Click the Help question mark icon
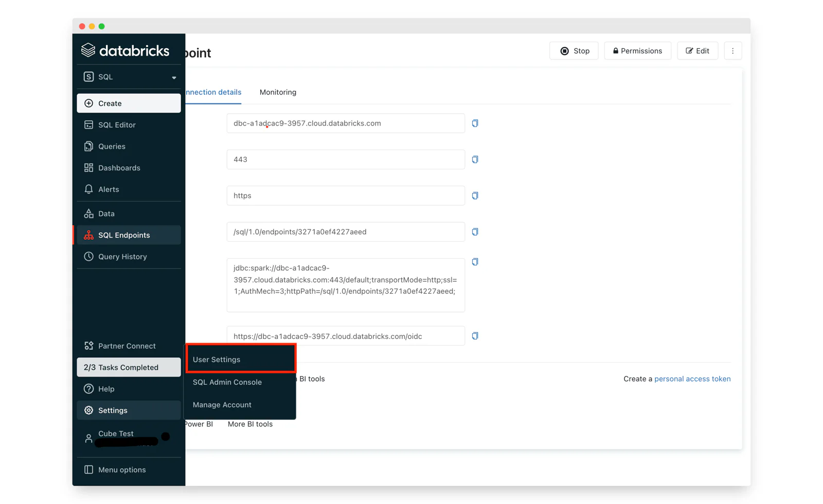This screenshot has height=504, width=823. tap(88, 389)
